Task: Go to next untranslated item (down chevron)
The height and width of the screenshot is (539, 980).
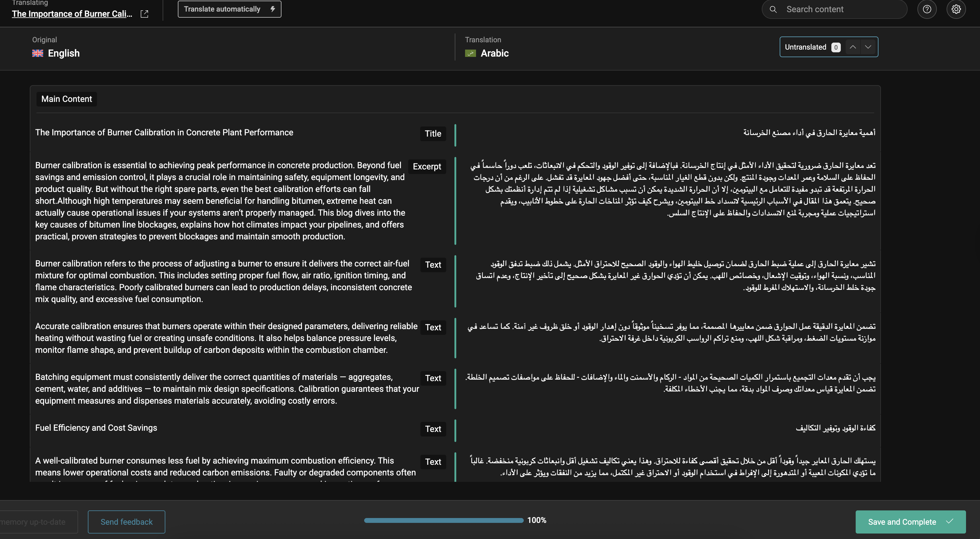Action: point(868,47)
